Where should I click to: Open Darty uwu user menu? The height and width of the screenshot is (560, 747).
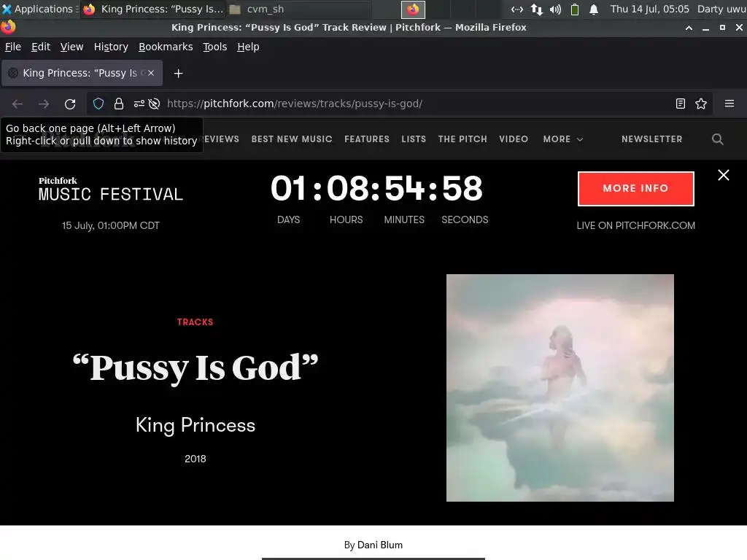[721, 9]
